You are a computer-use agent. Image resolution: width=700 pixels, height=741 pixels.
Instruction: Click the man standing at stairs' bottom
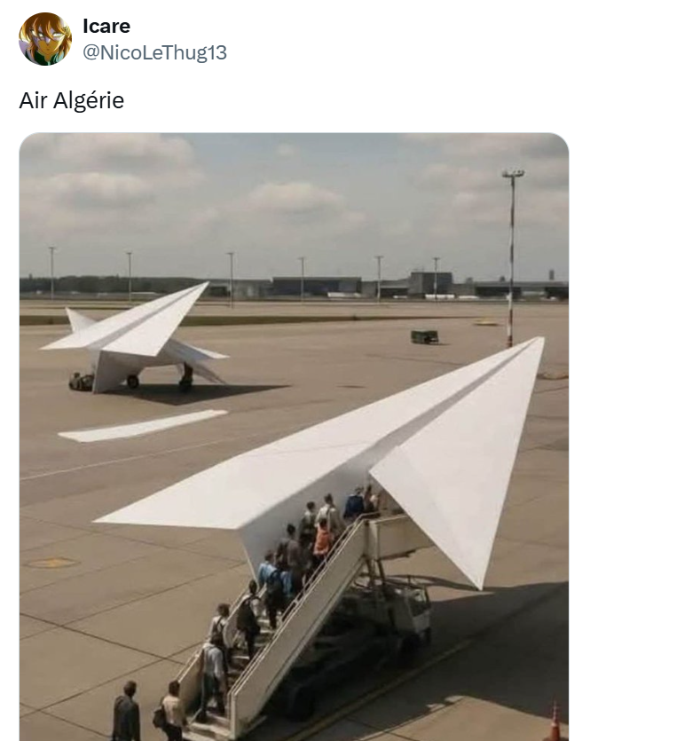[126, 712]
